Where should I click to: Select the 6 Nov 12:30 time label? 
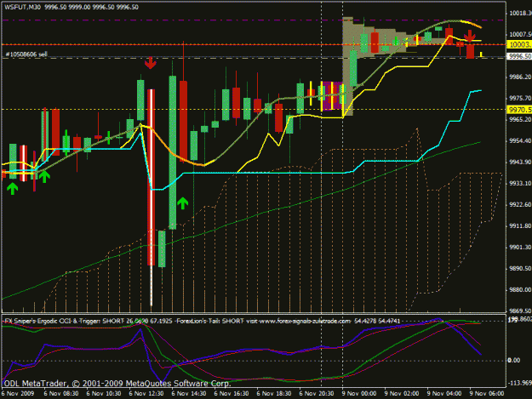(x=146, y=394)
